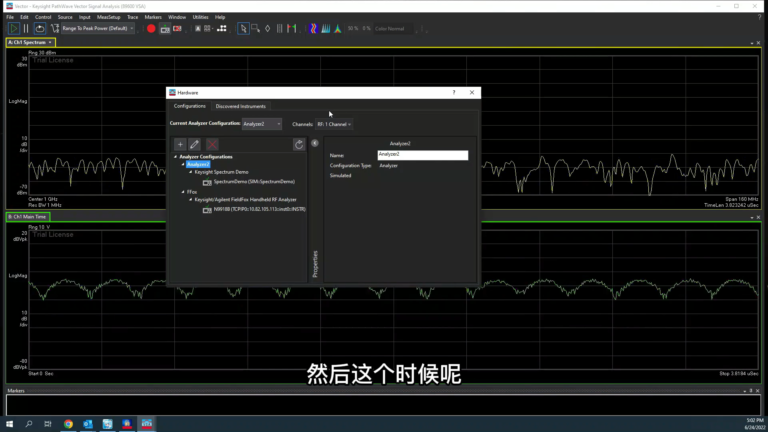Collapse Keysight/Agilent FieldFox Handheld RF Analyzer arrow

(x=191, y=199)
